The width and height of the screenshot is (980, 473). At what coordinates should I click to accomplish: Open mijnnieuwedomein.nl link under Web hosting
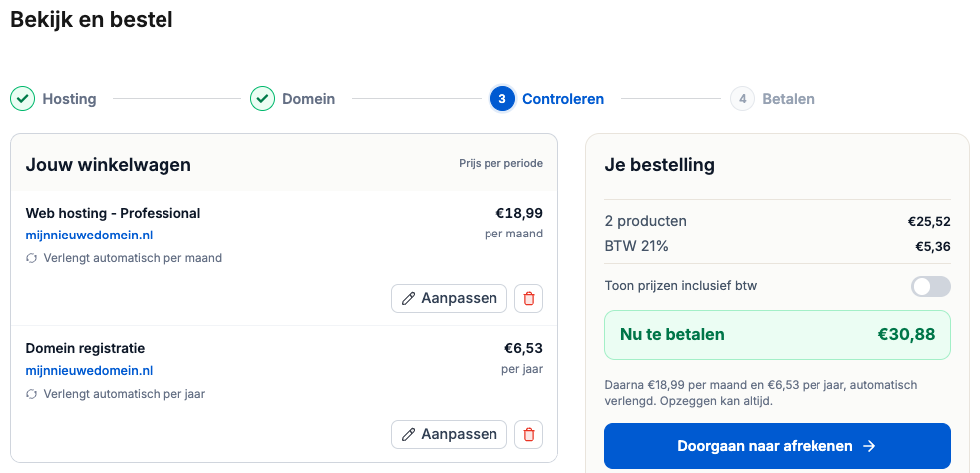coord(89,236)
